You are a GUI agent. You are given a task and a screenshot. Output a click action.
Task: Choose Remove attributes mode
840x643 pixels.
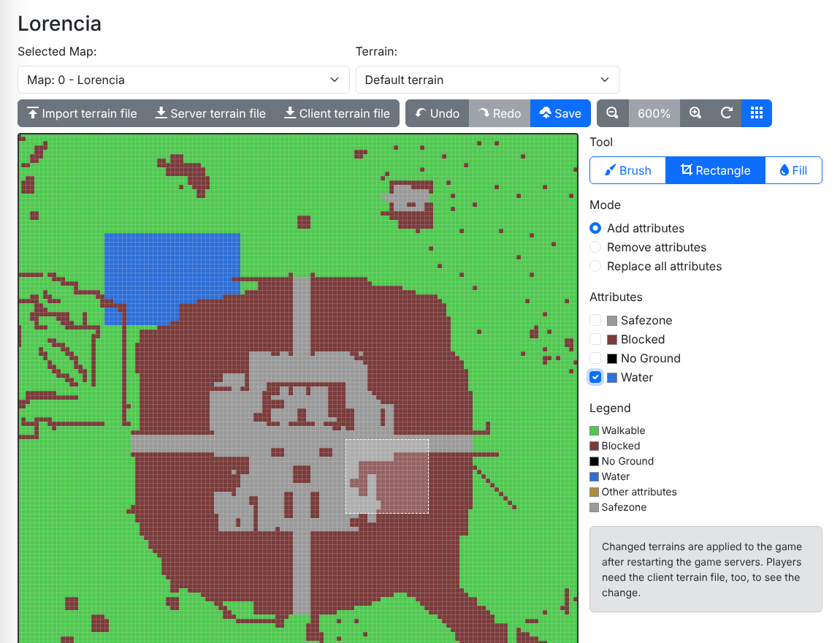[595, 247]
